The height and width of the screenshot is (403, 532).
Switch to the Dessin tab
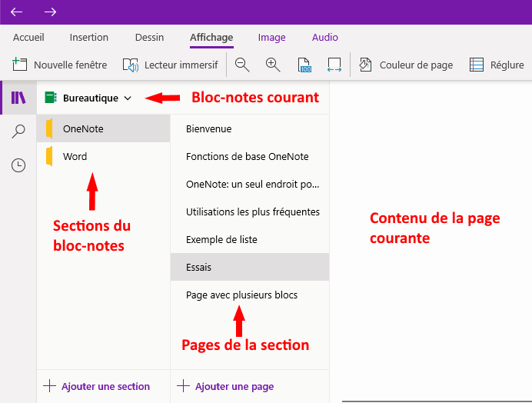coord(149,38)
